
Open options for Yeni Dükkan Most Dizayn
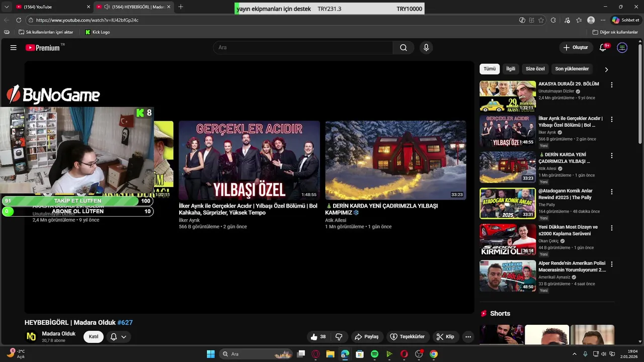click(x=612, y=228)
